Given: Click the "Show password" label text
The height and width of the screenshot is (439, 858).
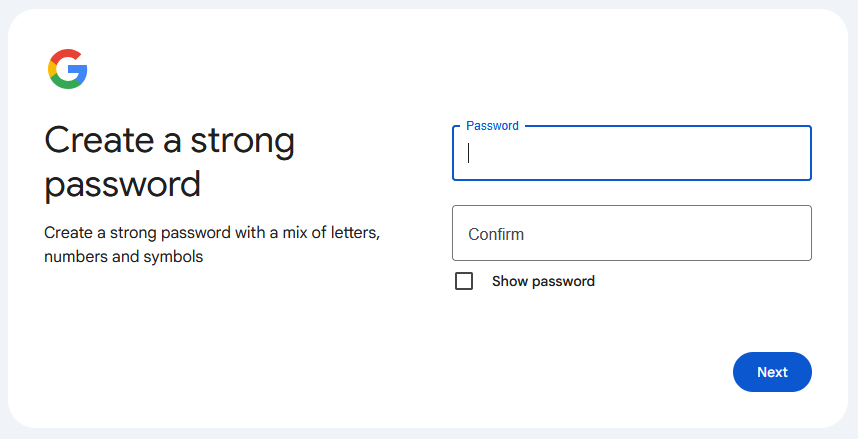Looking at the screenshot, I should [543, 281].
